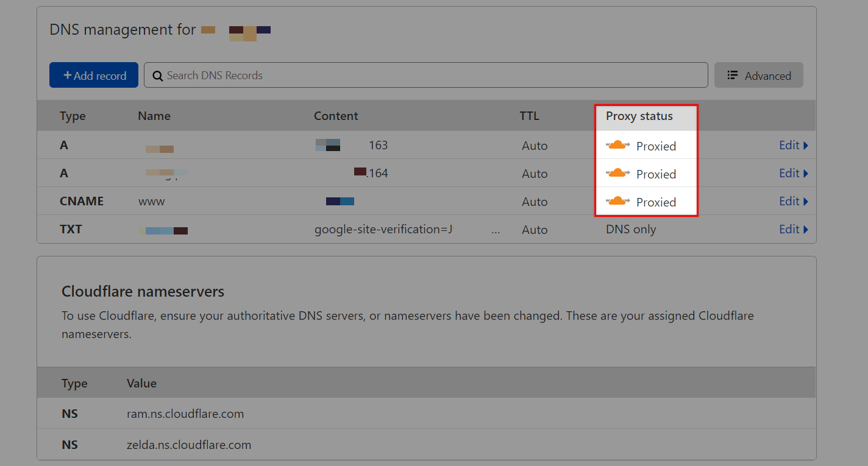Click the list icon on Advanced button
Viewport: 868px width, 466px height.
pos(733,75)
